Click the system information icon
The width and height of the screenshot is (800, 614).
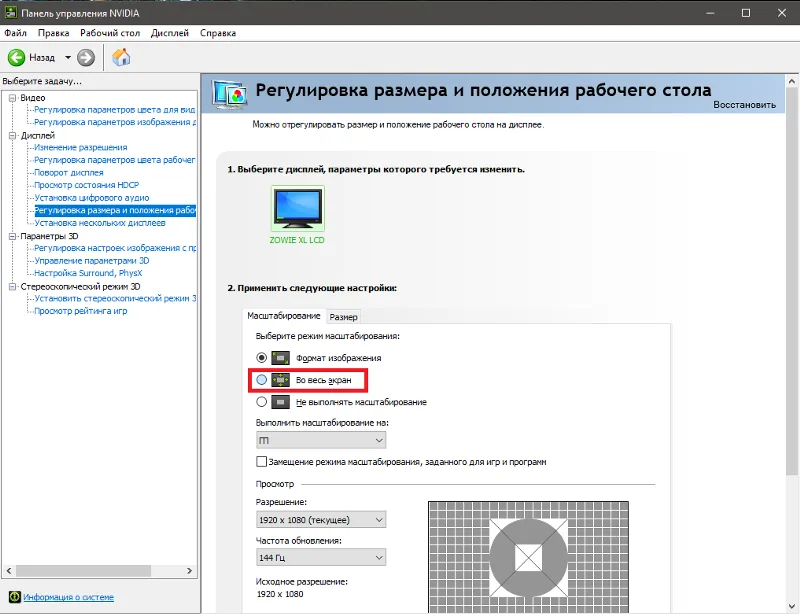point(14,597)
